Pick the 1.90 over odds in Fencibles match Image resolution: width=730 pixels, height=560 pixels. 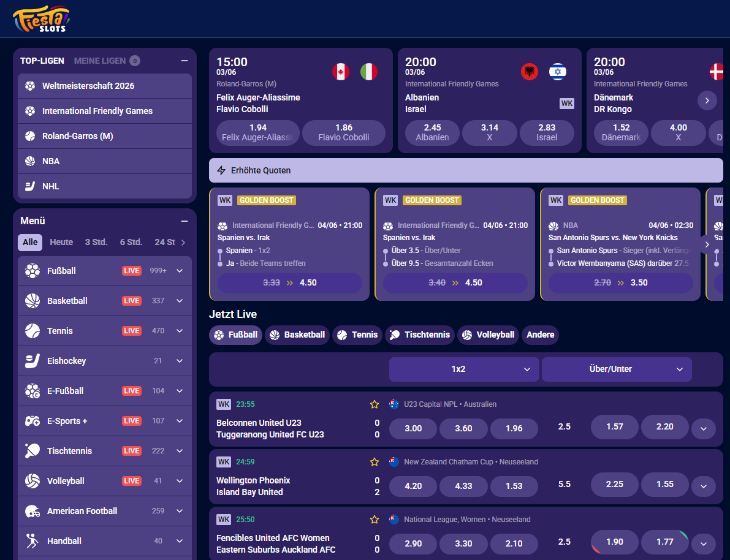pos(615,542)
